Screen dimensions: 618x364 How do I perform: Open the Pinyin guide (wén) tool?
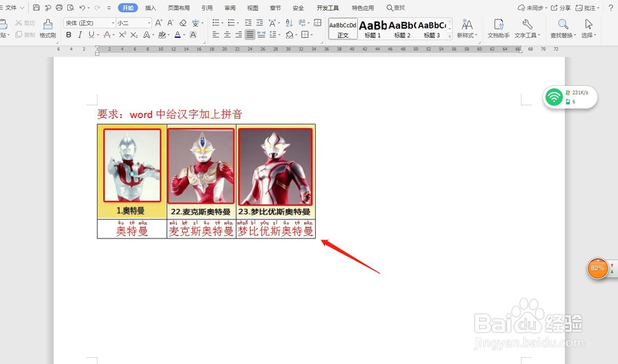click(195, 23)
